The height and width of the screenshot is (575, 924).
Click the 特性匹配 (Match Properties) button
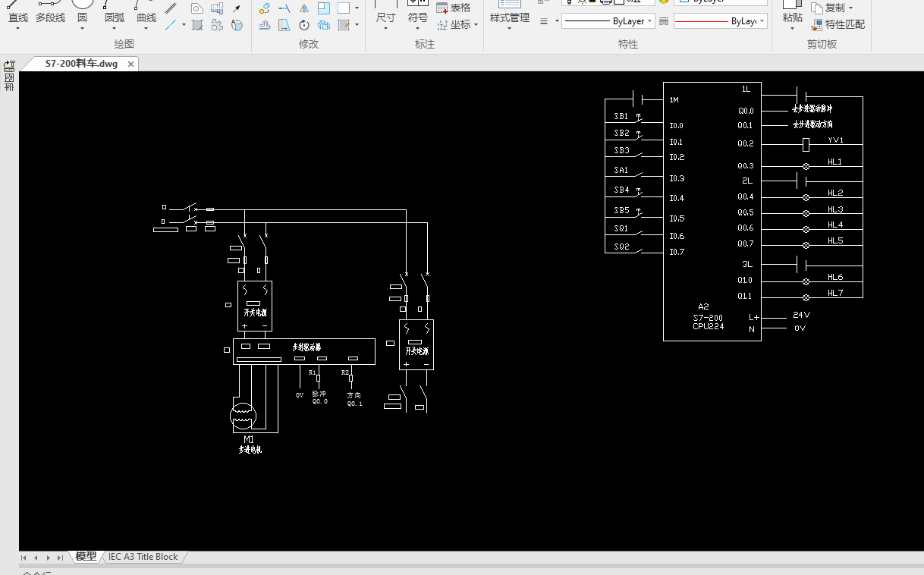(x=838, y=24)
